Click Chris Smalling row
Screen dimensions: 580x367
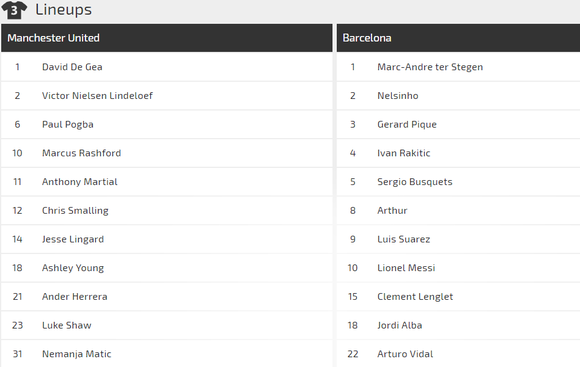pyautogui.click(x=166, y=211)
